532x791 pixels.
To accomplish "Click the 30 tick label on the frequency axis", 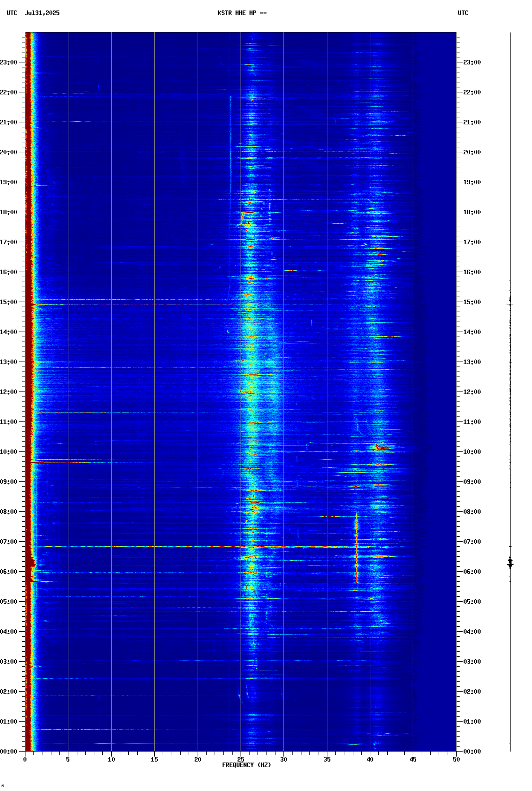I will point(283,760).
